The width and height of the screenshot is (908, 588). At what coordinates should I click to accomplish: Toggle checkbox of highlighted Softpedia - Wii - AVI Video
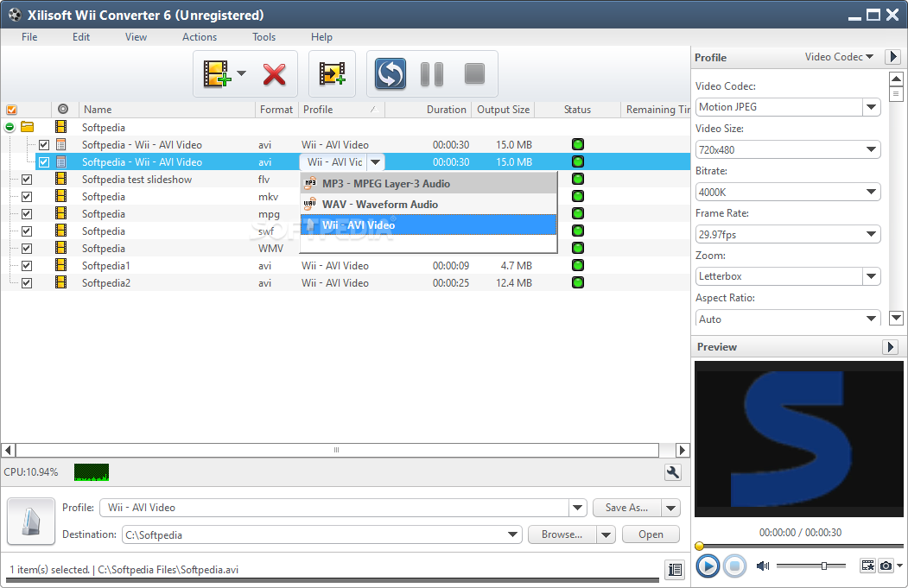point(44,162)
